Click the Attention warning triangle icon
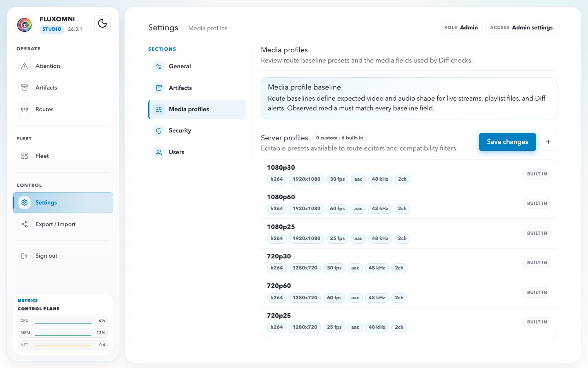Image resolution: width=588 pixels, height=368 pixels. [24, 66]
